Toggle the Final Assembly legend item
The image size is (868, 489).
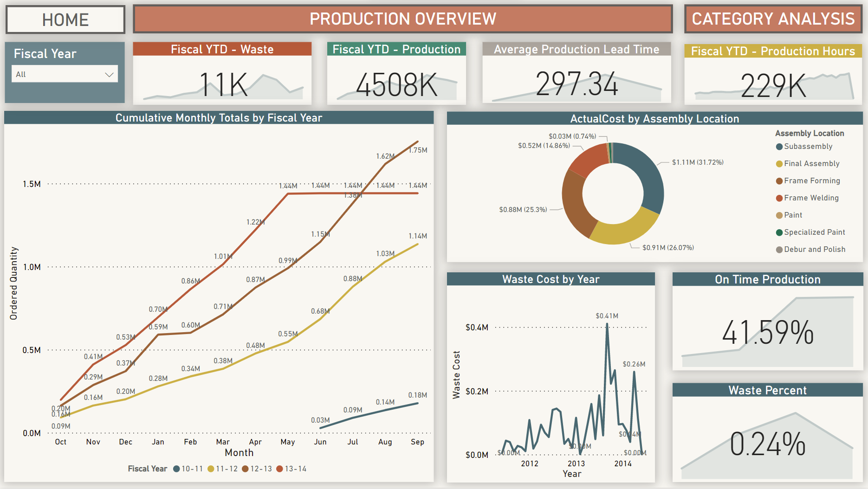pos(811,163)
